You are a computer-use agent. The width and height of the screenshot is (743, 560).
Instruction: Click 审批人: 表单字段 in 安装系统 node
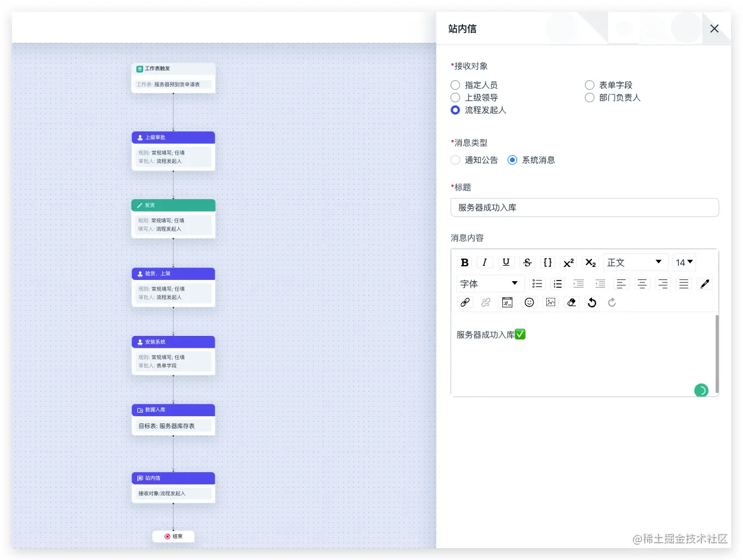pyautogui.click(x=158, y=366)
